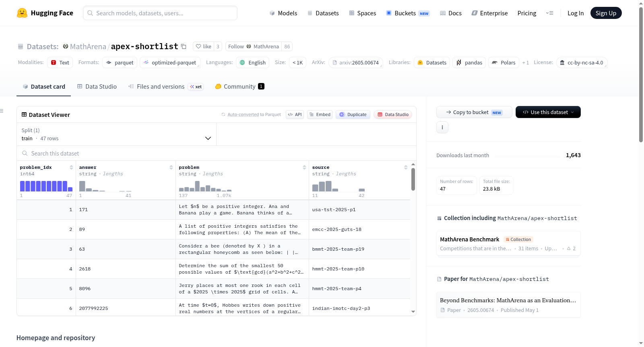The width and height of the screenshot is (644, 347).
Task: Expand the Use this dataset dropdown
Action: 548,112
